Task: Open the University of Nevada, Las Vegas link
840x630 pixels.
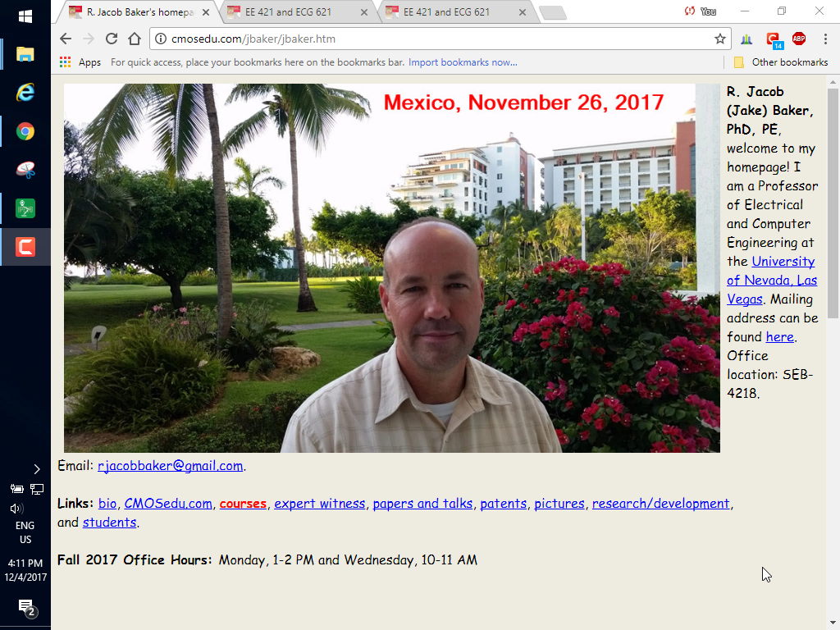Action: 772,281
